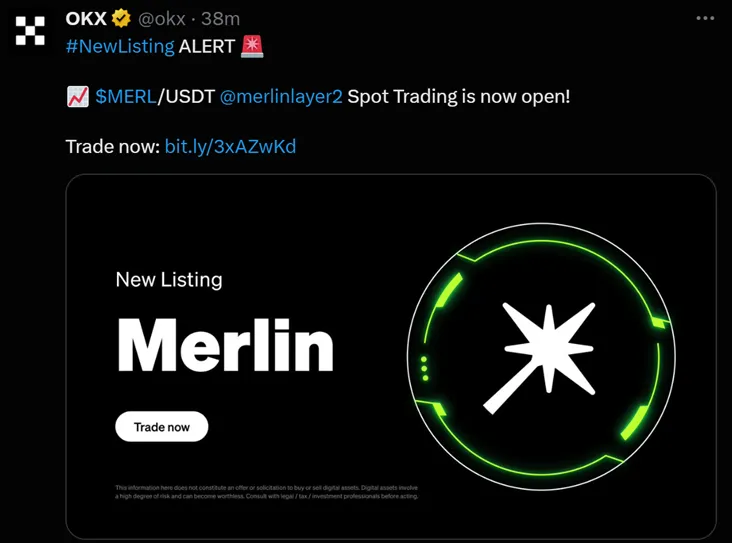732x543 pixels.
Task: Click the New Listing heading in the card
Action: (x=169, y=280)
